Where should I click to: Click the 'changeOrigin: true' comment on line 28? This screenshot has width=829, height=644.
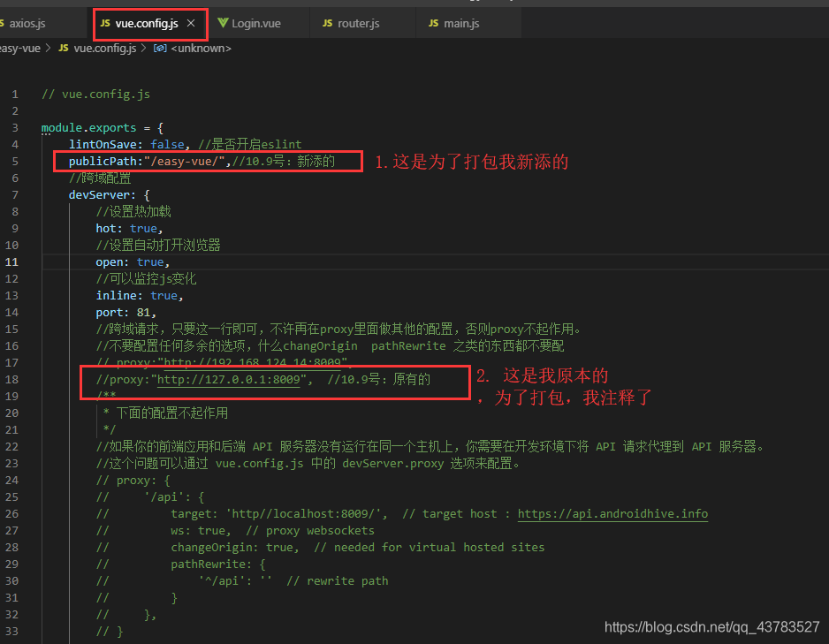(232, 548)
